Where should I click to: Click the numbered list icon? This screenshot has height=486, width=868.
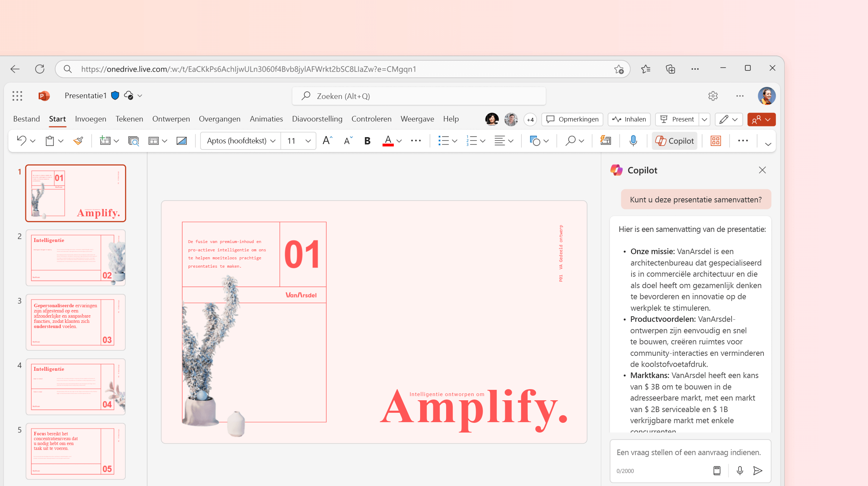[x=471, y=141]
